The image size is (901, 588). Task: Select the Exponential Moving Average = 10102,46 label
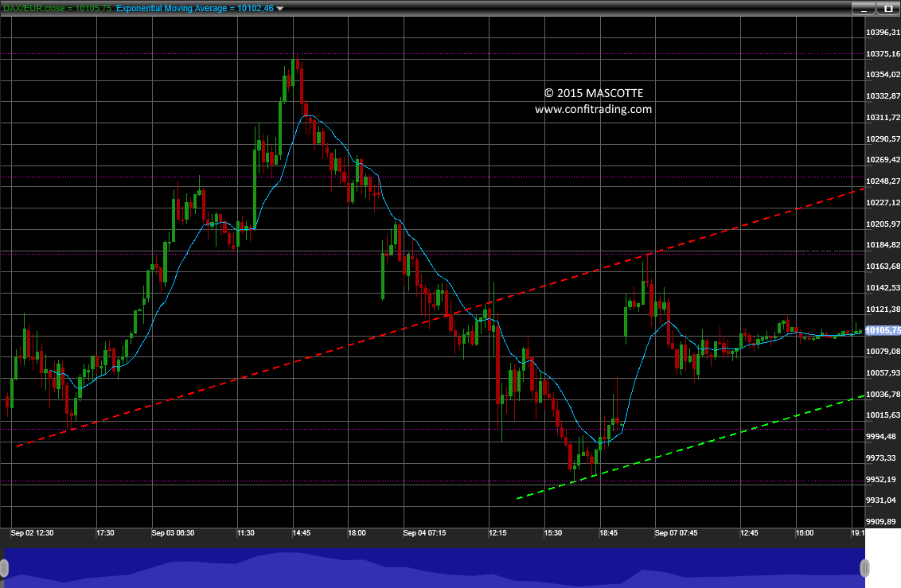[195, 8]
